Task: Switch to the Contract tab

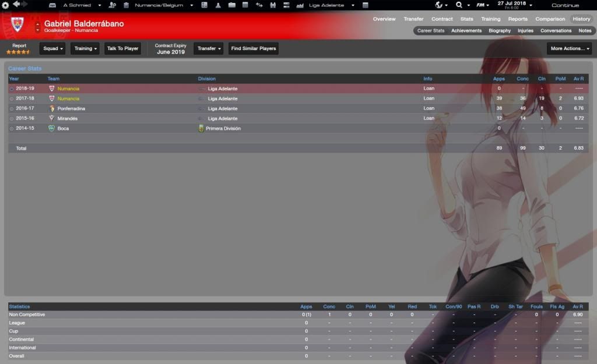Action: 442,19
